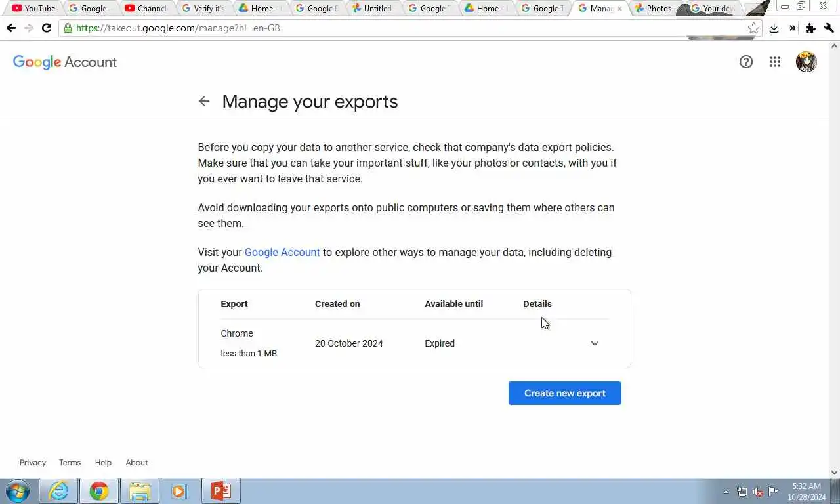Click the page vertical scrollbar up arrow
The width and height of the screenshot is (840, 504).
pyautogui.click(x=835, y=46)
